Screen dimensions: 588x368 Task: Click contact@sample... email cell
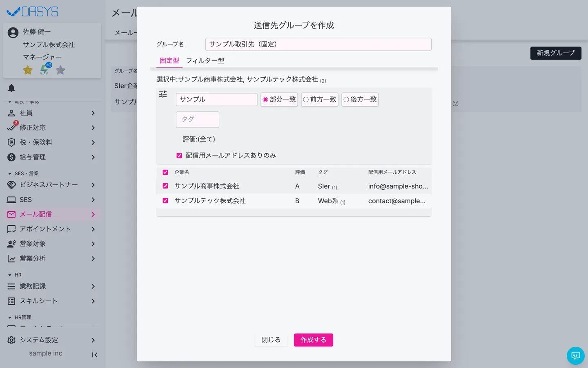397,201
